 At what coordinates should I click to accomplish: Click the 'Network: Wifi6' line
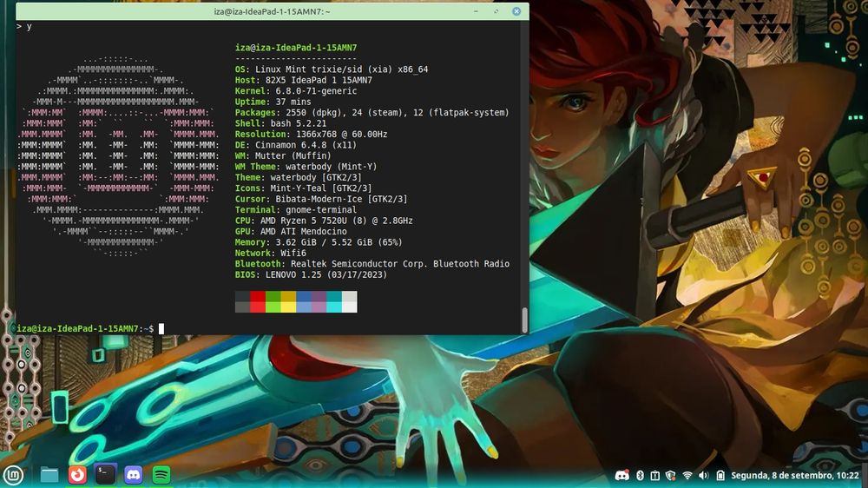pyautogui.click(x=270, y=253)
